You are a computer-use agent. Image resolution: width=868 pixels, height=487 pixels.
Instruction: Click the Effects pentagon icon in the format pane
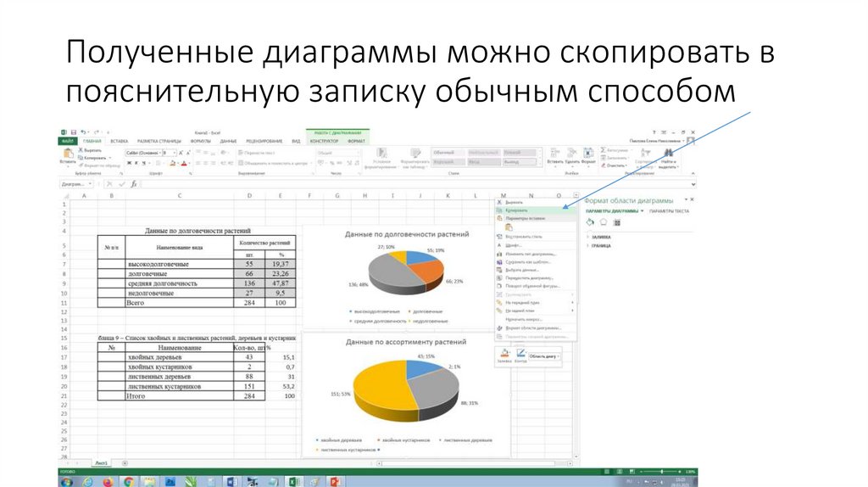604,222
